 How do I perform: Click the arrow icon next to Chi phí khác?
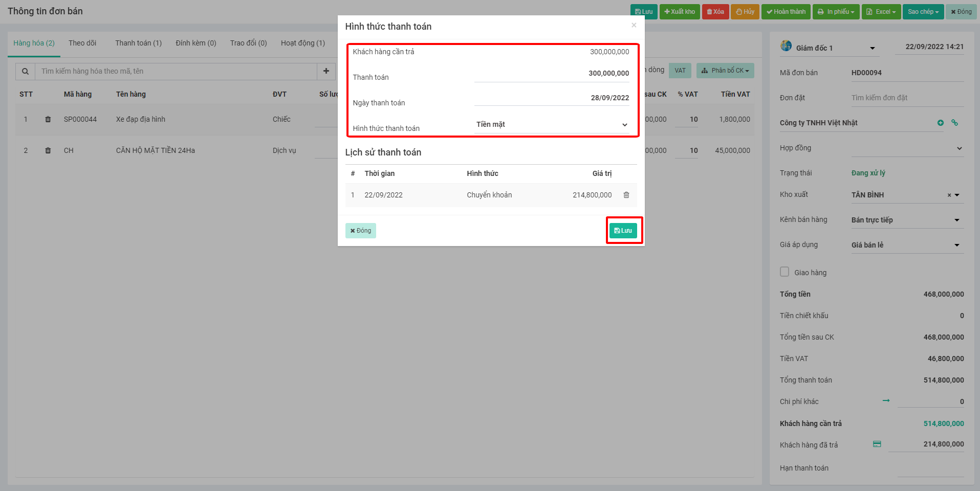pyautogui.click(x=886, y=400)
